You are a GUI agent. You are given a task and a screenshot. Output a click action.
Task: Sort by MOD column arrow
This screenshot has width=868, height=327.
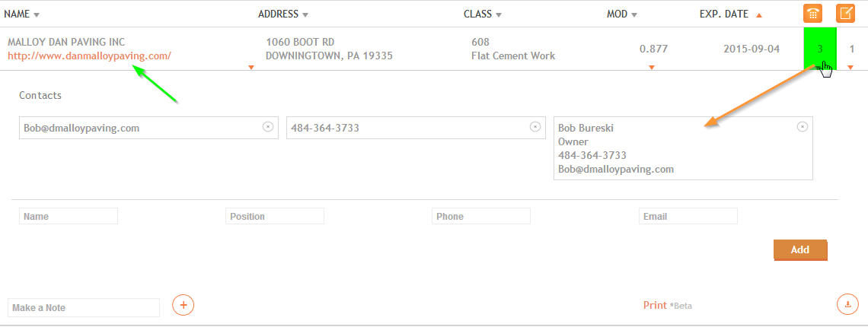tap(634, 15)
